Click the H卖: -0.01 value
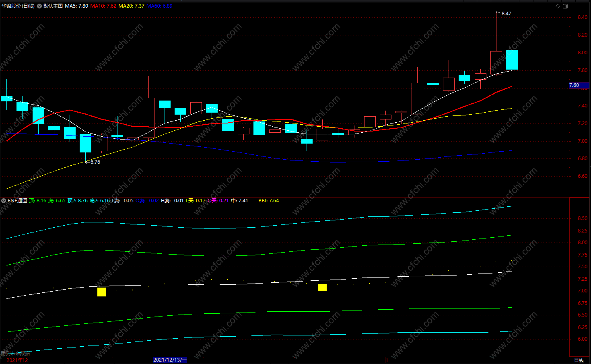Viewport: 591px width, 364px height. pyautogui.click(x=172, y=200)
